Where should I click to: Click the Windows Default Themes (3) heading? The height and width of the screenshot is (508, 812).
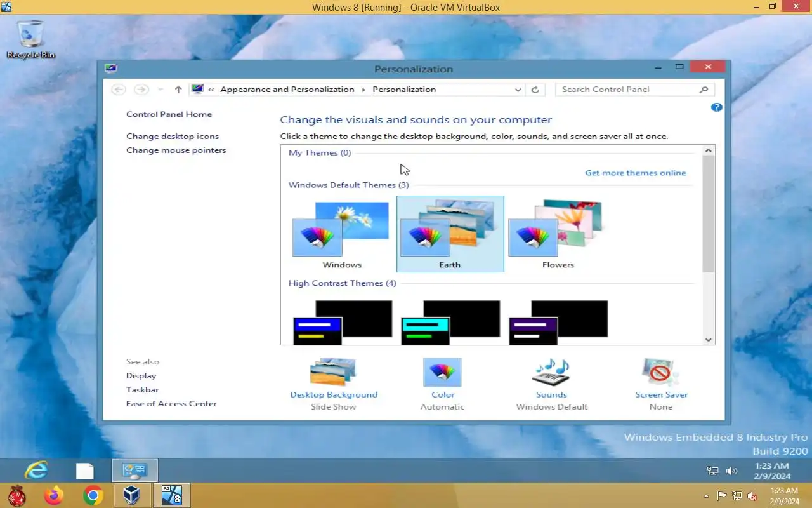coord(349,185)
